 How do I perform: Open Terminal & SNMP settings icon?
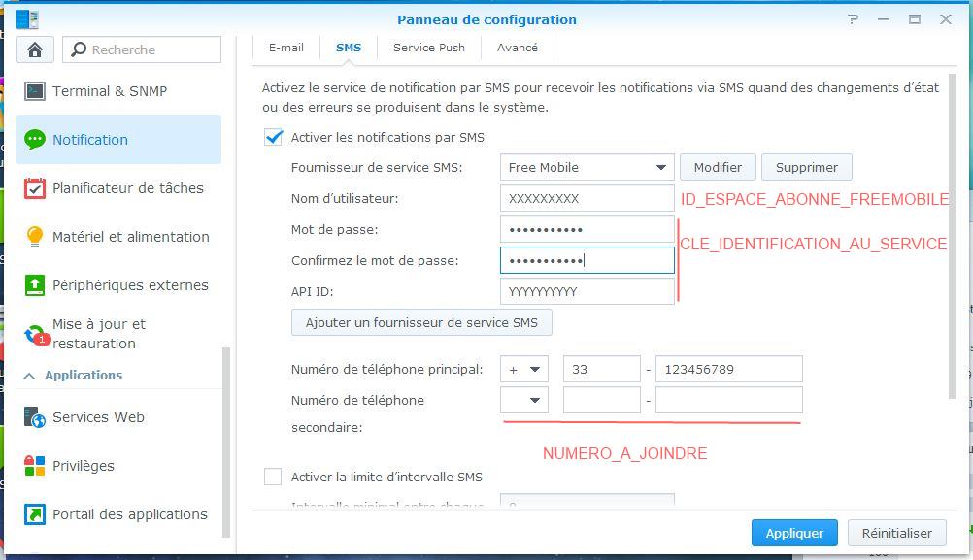[x=35, y=91]
